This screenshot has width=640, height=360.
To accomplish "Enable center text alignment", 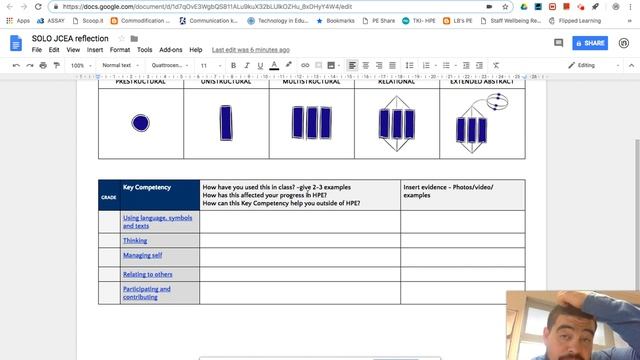I will (366, 65).
